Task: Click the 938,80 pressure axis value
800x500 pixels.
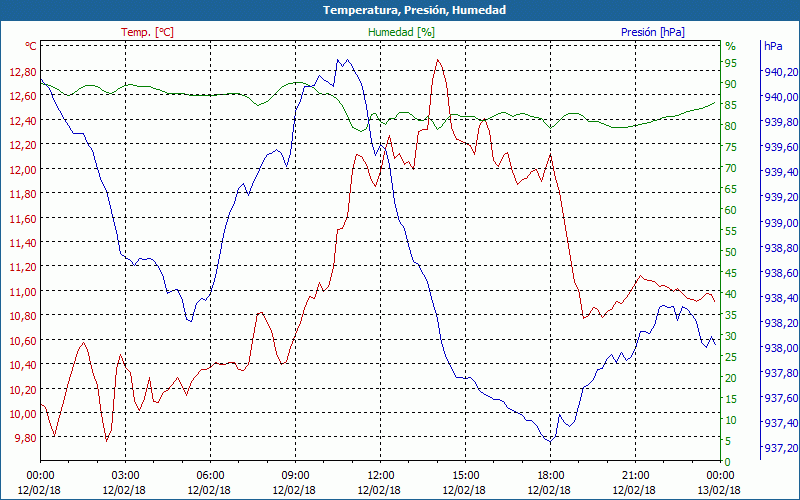Action: [781, 248]
